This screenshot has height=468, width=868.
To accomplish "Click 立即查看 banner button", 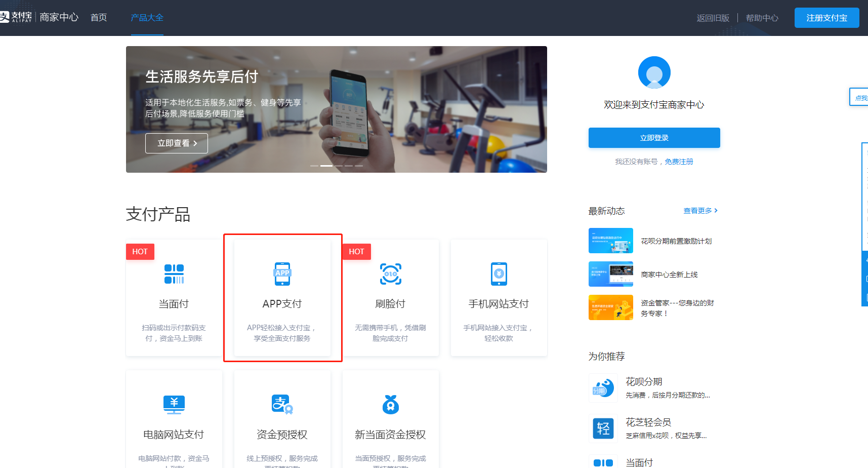I will tap(177, 143).
